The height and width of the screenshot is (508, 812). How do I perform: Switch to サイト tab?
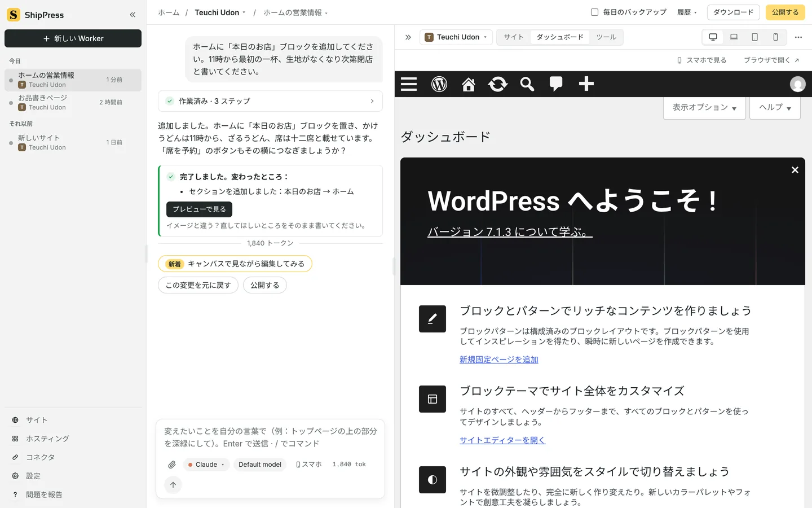(514, 37)
